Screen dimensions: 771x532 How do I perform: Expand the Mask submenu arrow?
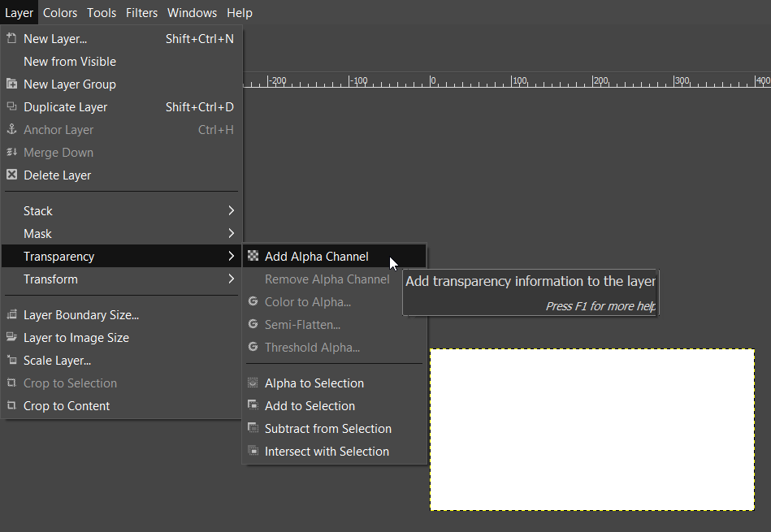click(x=231, y=233)
